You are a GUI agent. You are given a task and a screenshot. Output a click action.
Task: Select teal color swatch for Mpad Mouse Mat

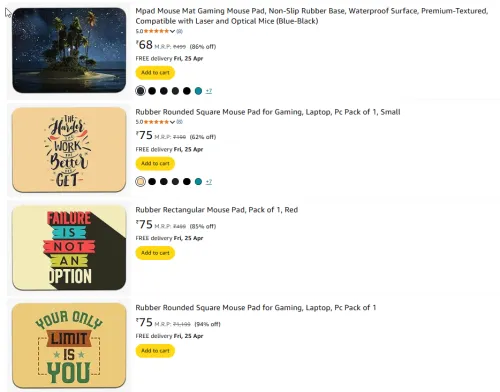pos(198,91)
